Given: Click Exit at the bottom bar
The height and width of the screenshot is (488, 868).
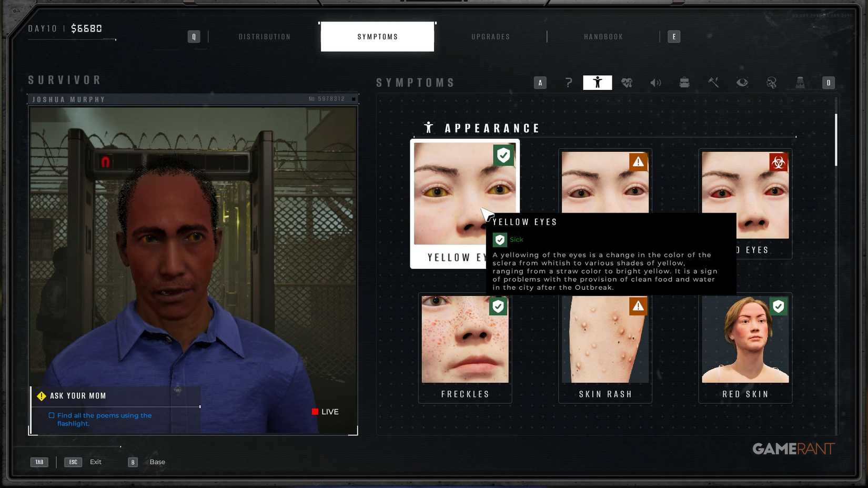Looking at the screenshot, I should click(x=95, y=462).
